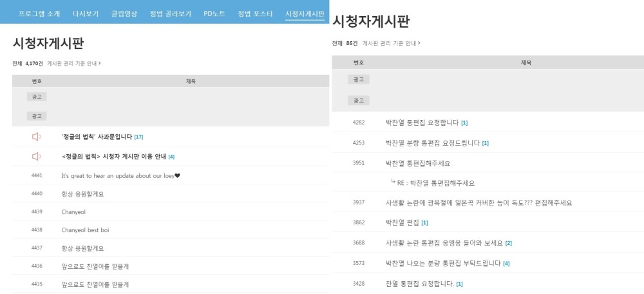Open the post titled Chanyeol
This screenshot has width=644, height=294.
coord(73,212)
